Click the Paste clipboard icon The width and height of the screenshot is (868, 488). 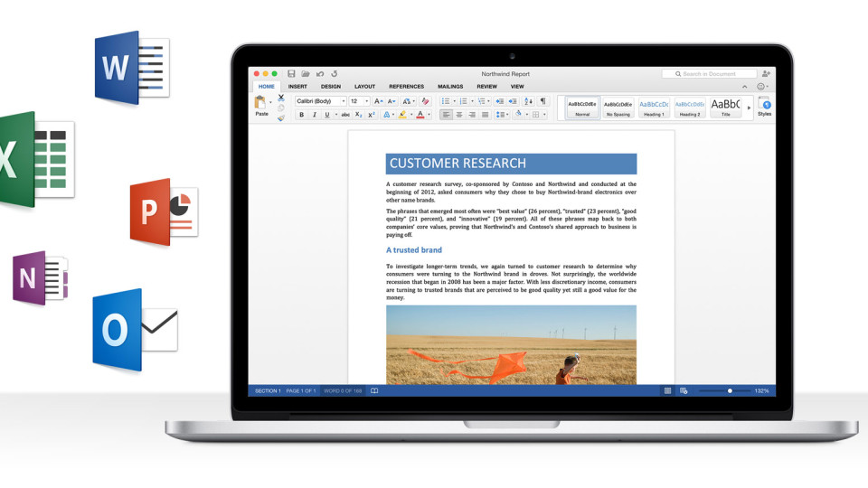click(259, 102)
